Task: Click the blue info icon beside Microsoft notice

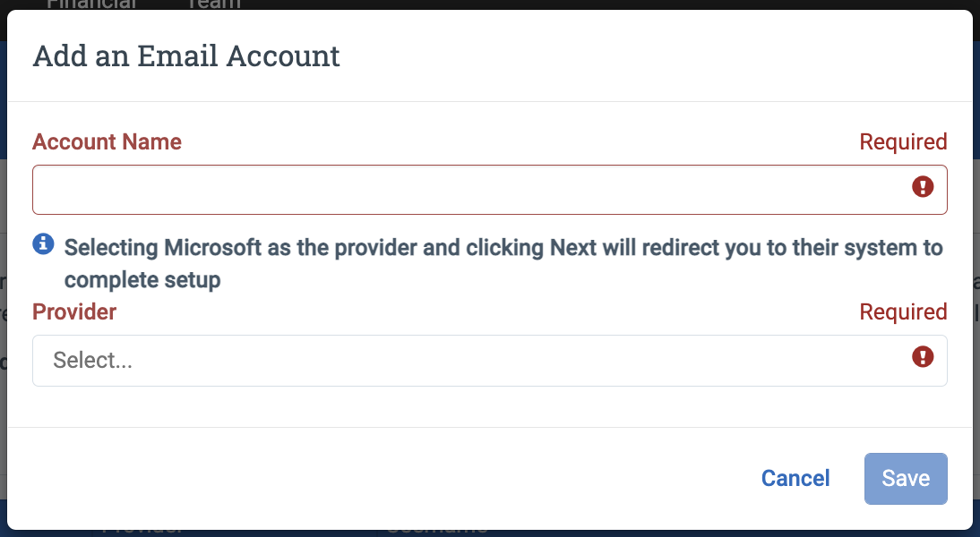Action: click(x=43, y=243)
